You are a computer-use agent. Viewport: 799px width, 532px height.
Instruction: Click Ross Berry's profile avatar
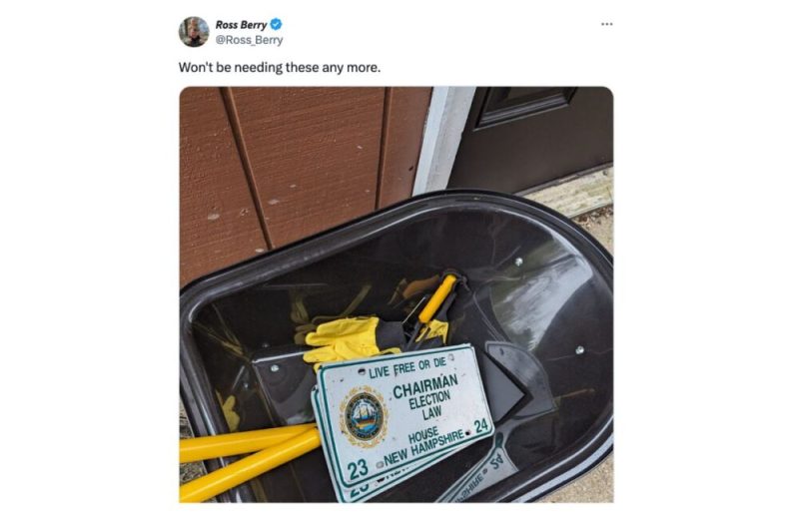tap(194, 32)
